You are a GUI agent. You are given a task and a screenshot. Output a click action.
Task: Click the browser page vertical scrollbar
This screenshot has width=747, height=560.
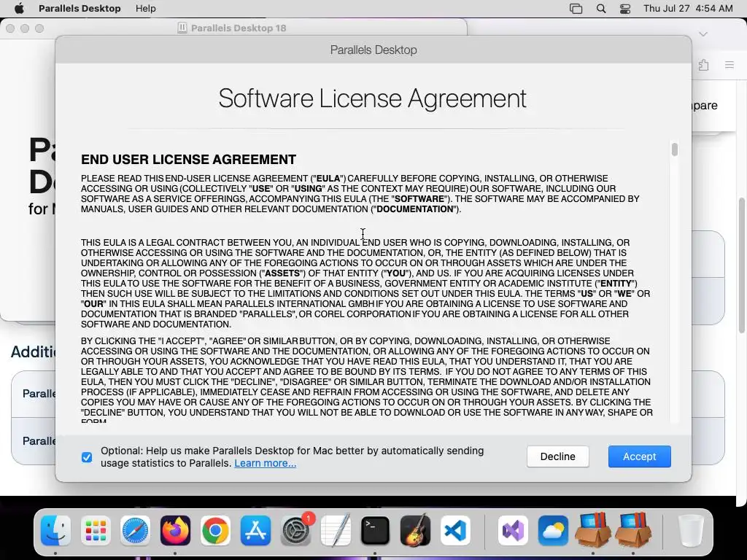pyautogui.click(x=742, y=265)
